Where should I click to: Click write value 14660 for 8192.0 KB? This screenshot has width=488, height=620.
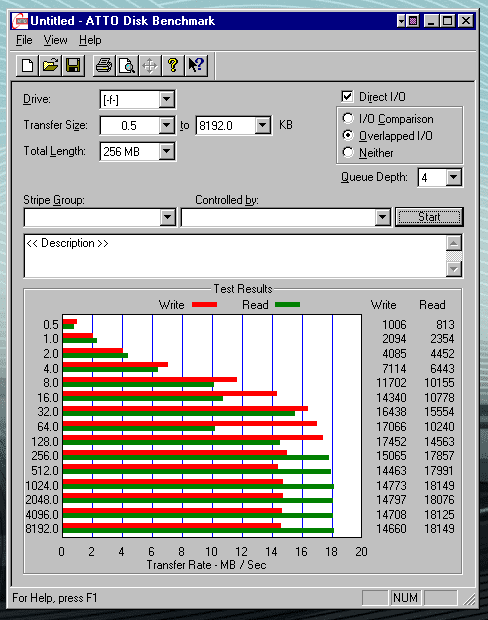pos(391,529)
